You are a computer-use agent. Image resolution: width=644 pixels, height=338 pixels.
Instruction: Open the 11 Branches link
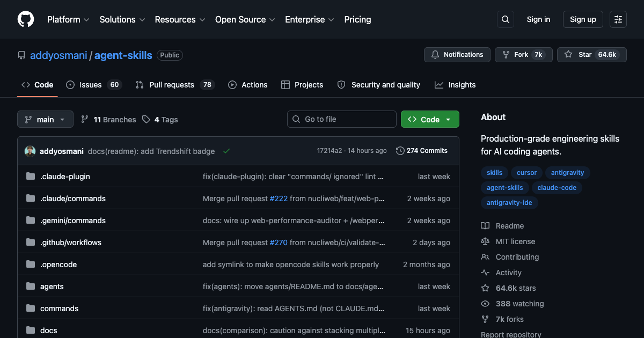(x=108, y=120)
